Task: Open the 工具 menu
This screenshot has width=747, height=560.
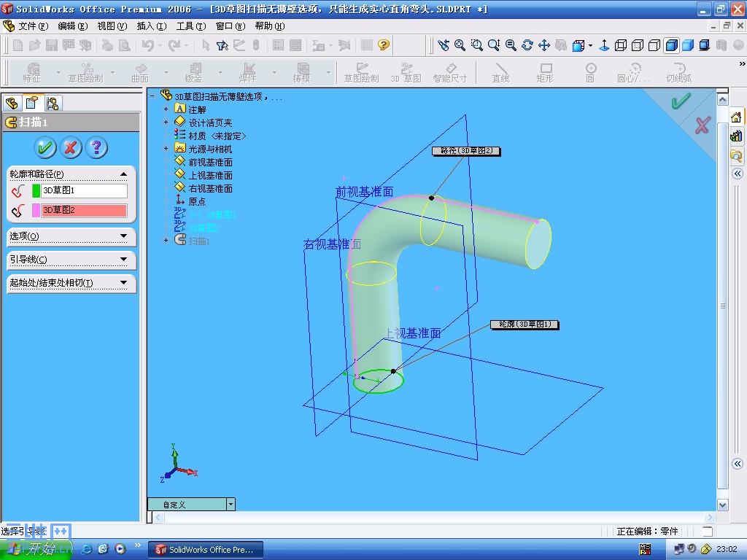Action: pos(191,26)
